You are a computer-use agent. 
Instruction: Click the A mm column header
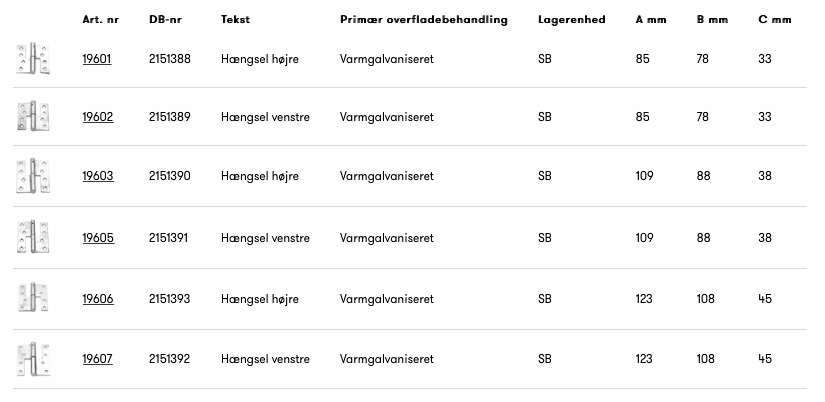pos(650,20)
